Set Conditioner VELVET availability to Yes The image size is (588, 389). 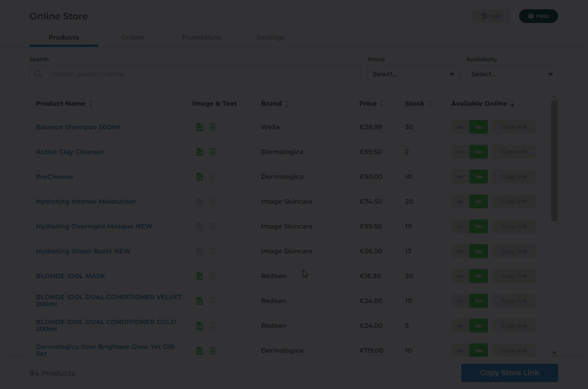pyautogui.click(x=479, y=301)
